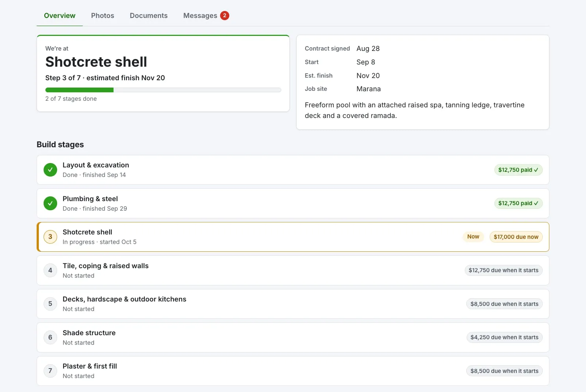
Task: Click the Layout & excavation stage title
Action: (96, 165)
